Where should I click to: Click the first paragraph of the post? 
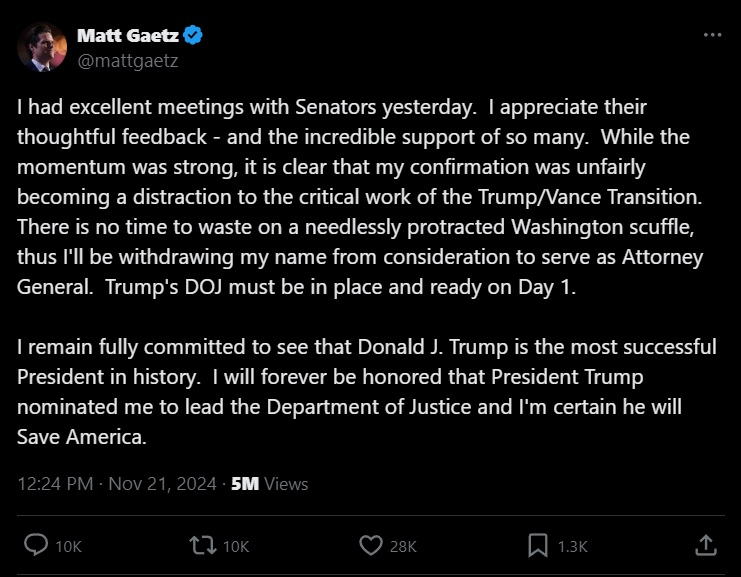(x=360, y=197)
